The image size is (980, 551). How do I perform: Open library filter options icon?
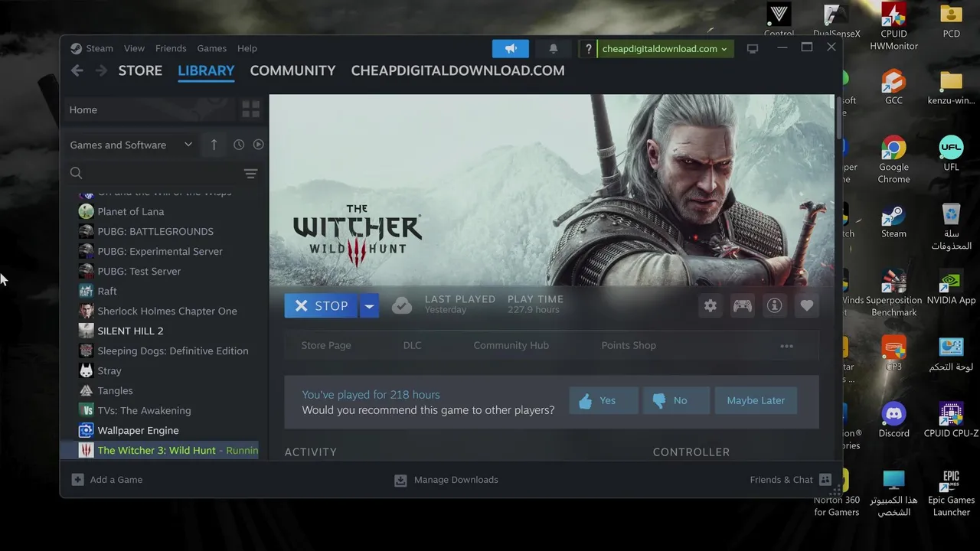click(250, 174)
